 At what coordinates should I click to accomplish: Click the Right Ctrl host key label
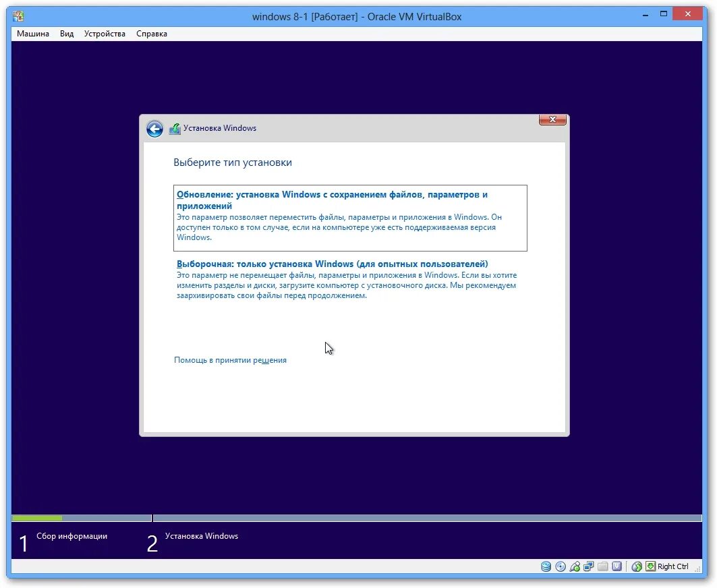point(672,566)
